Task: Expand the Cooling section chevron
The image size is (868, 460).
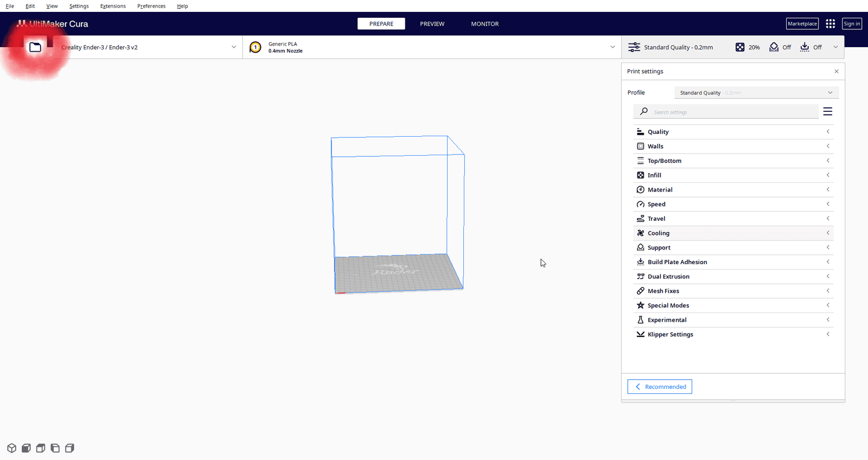Action: (x=828, y=233)
